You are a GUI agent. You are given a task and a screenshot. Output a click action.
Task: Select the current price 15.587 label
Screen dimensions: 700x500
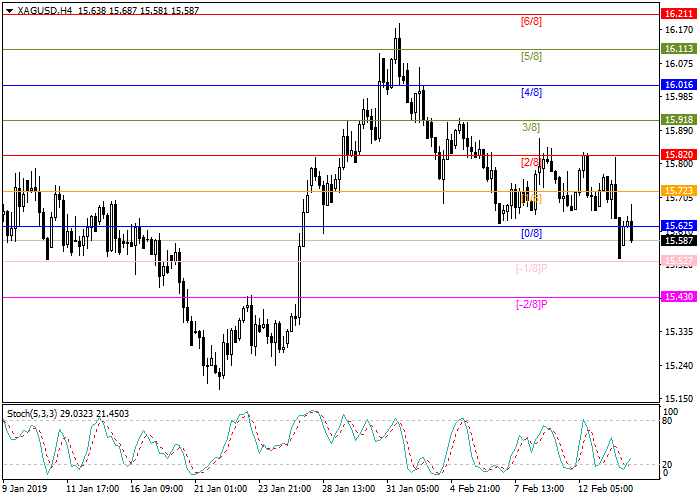tap(677, 240)
